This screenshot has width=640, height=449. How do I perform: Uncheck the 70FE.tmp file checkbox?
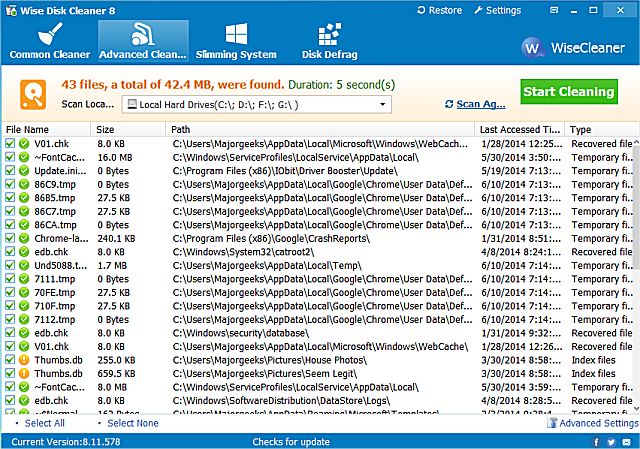tap(10, 292)
